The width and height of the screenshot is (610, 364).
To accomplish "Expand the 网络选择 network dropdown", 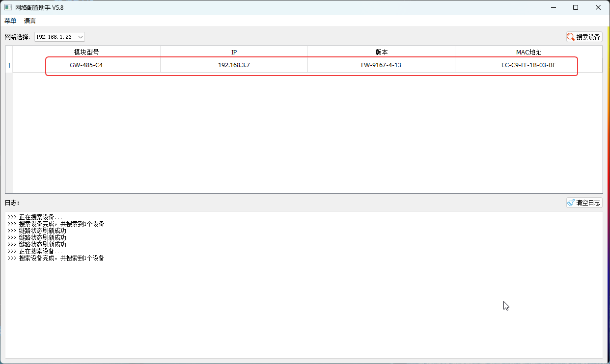I will point(81,37).
